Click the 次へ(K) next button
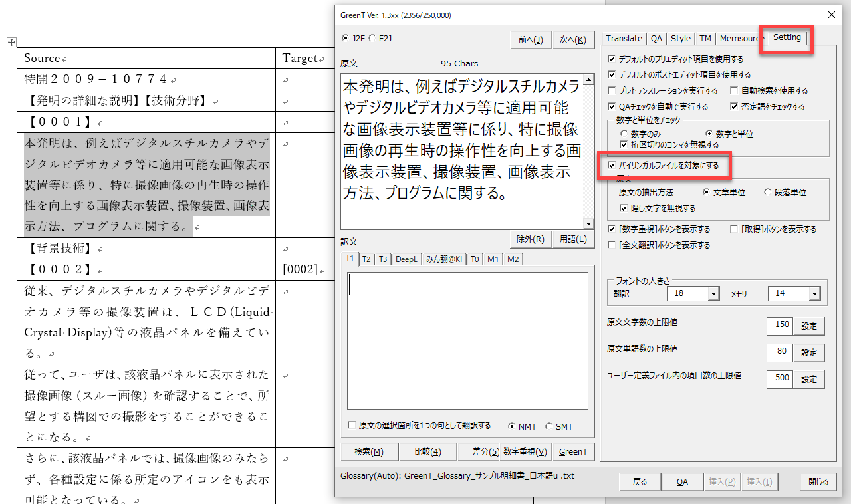 (x=572, y=40)
